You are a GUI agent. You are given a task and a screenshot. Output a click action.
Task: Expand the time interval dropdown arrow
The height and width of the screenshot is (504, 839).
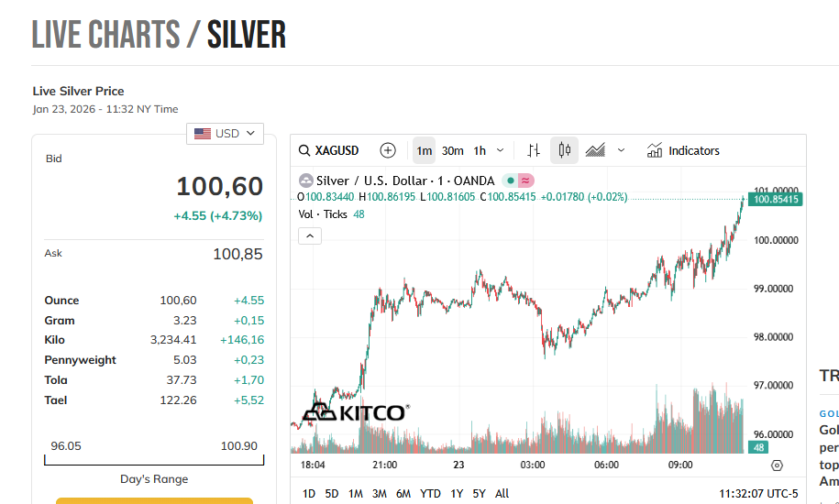[500, 150]
